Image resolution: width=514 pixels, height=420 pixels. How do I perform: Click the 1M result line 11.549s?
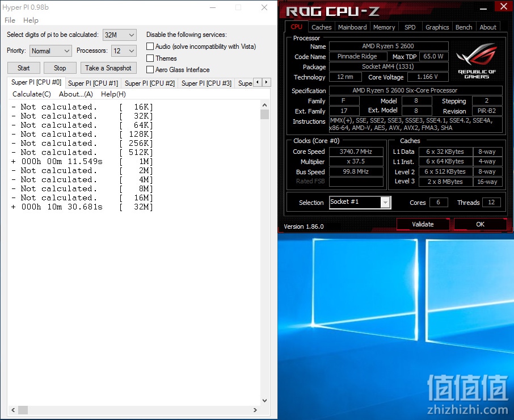[x=82, y=162]
